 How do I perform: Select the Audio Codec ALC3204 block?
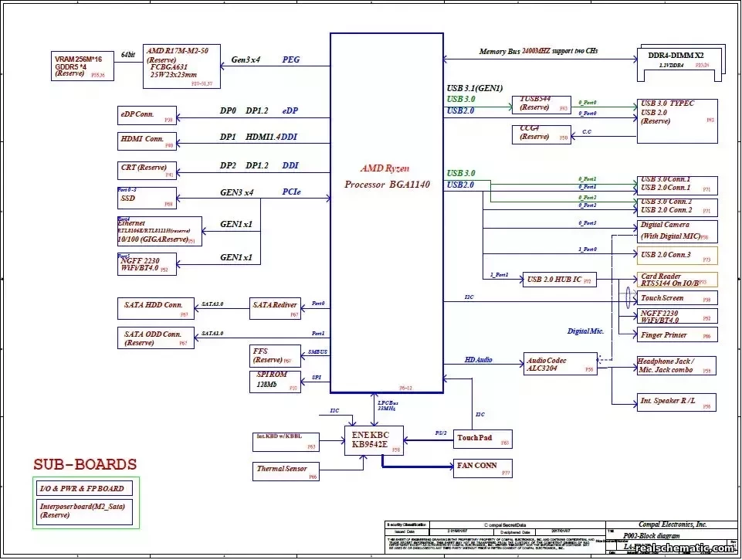[560, 364]
